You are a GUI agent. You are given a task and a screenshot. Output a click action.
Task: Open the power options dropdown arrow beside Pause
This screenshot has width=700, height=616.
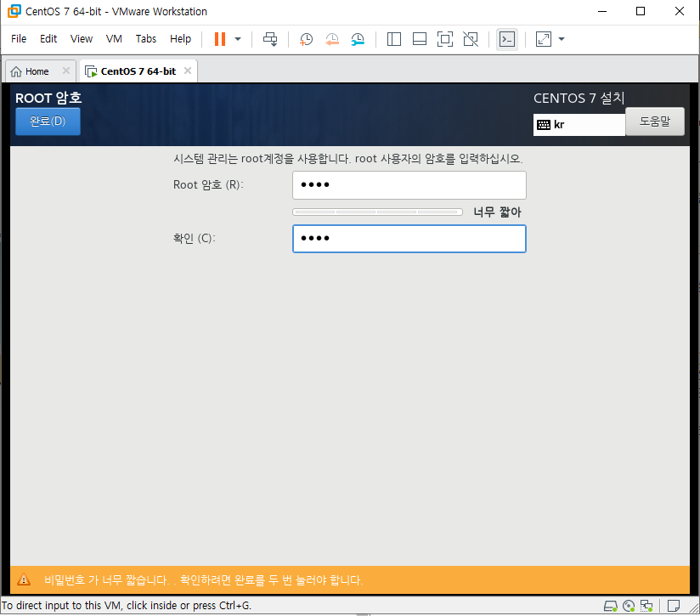click(238, 39)
